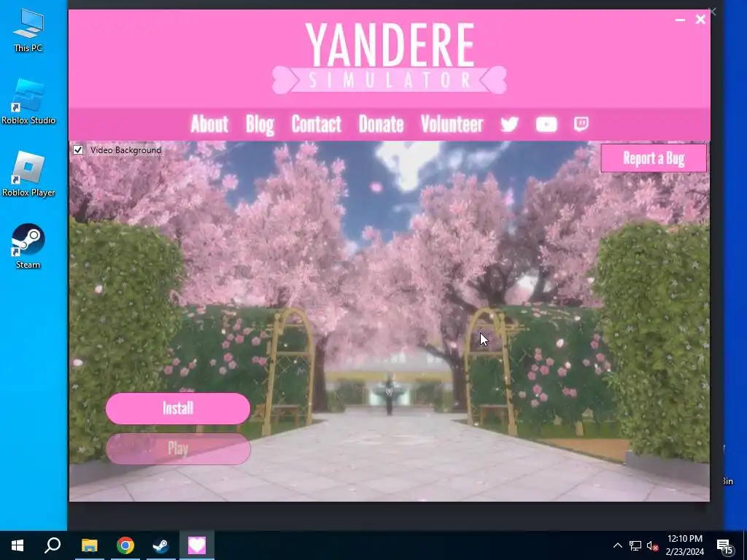Open taskbar Search magnifier
Screen dimensions: 747x560
pyautogui.click(x=53, y=545)
